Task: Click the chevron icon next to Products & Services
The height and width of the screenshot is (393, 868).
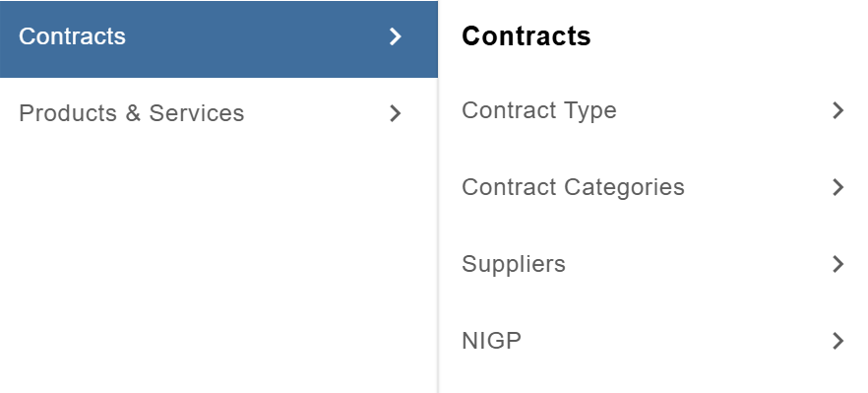Action: (395, 113)
